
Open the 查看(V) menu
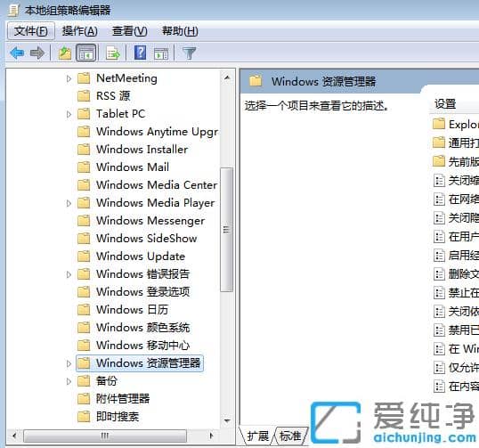pos(129,31)
